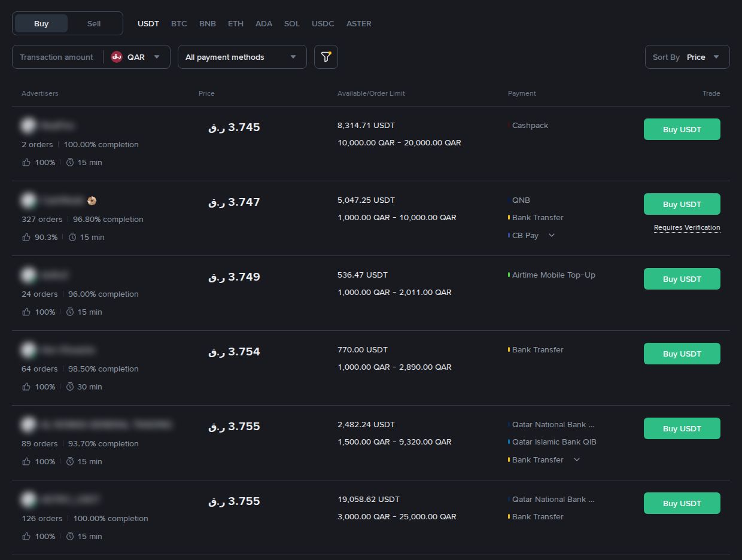
Task: Click clock icon in the 3.745 row
Action: pos(70,162)
